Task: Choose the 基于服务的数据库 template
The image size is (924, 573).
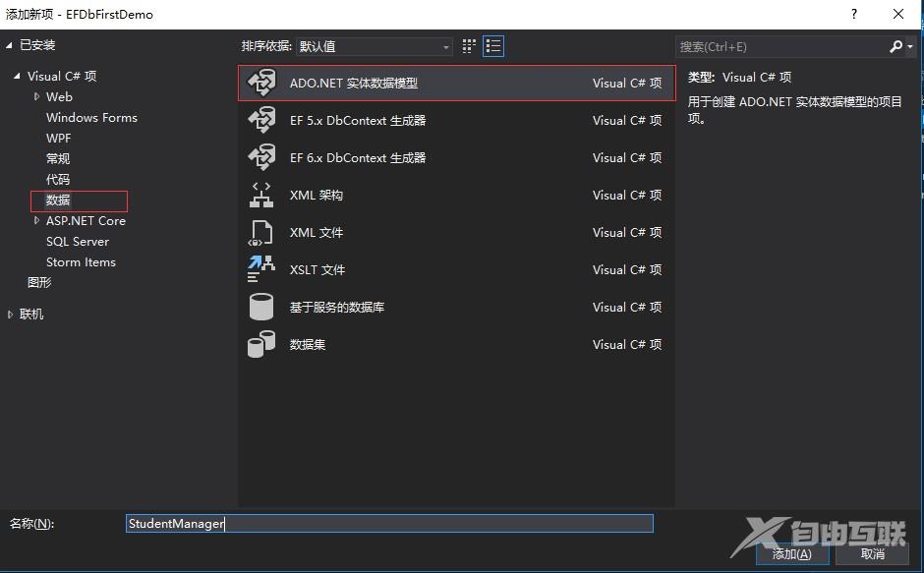Action: pyautogui.click(x=393, y=307)
